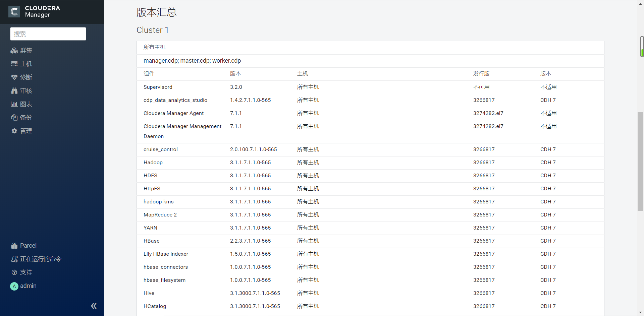Open the 诊断 menu item
Image resolution: width=644 pixels, height=316 pixels.
(26, 77)
